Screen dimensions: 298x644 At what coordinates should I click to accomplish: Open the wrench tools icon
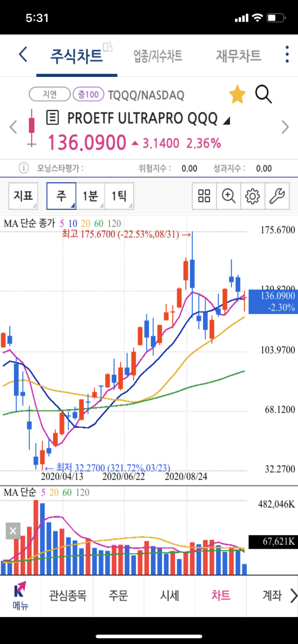[x=277, y=196]
